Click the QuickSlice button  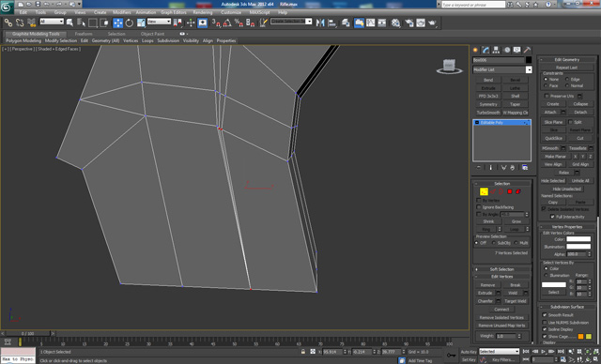553,138
